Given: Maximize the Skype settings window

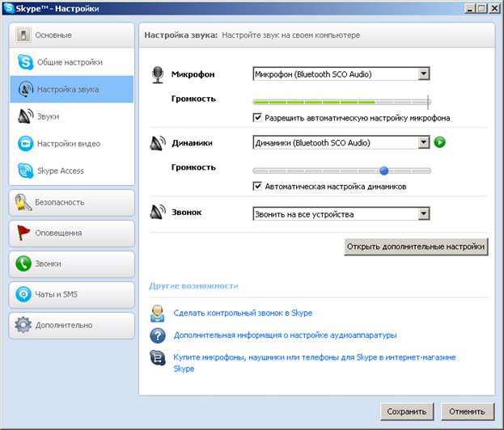Looking at the screenshot, I should tap(481, 8).
